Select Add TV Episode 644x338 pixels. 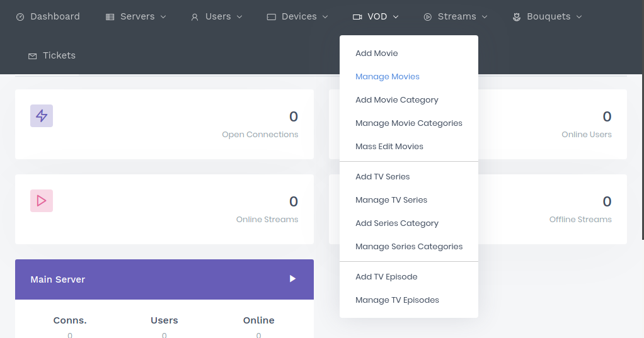(386, 277)
